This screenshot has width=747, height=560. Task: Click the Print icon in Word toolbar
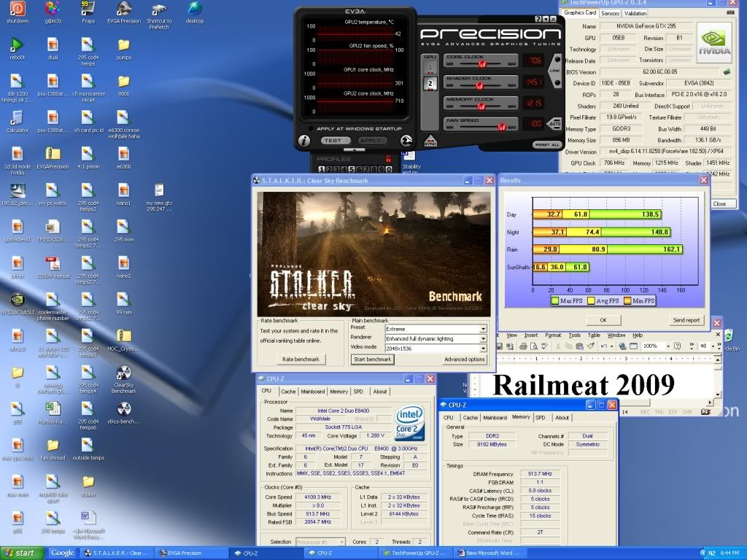pyautogui.click(x=523, y=346)
